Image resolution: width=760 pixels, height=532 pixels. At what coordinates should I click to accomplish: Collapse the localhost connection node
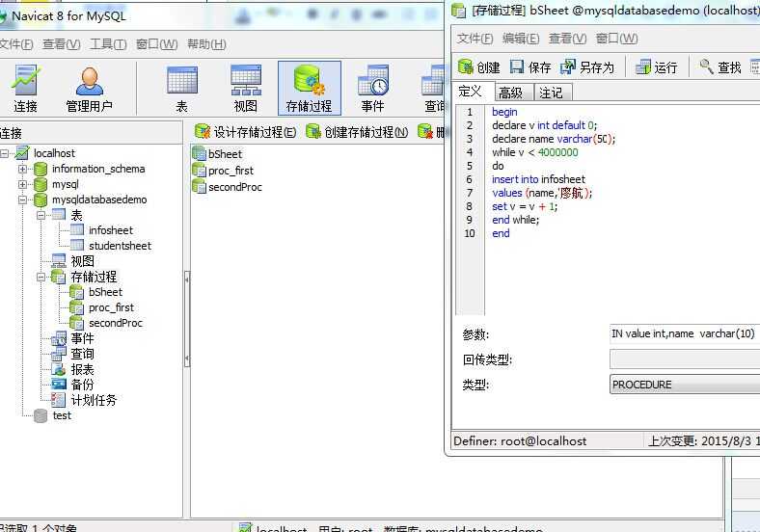5,153
